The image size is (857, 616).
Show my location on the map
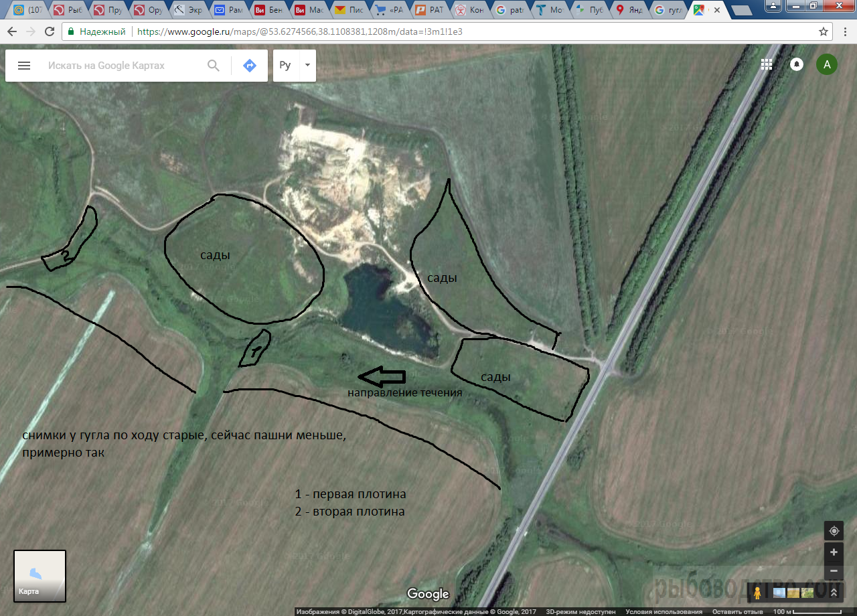[834, 531]
